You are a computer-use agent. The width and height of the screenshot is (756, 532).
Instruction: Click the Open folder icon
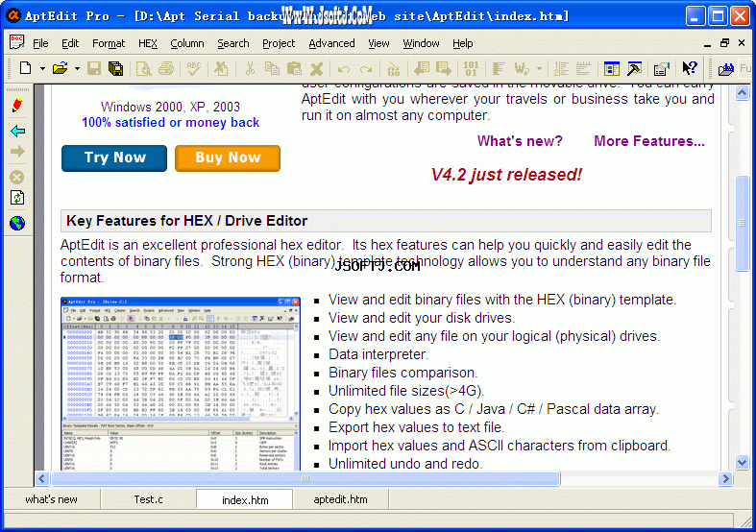[x=61, y=68]
